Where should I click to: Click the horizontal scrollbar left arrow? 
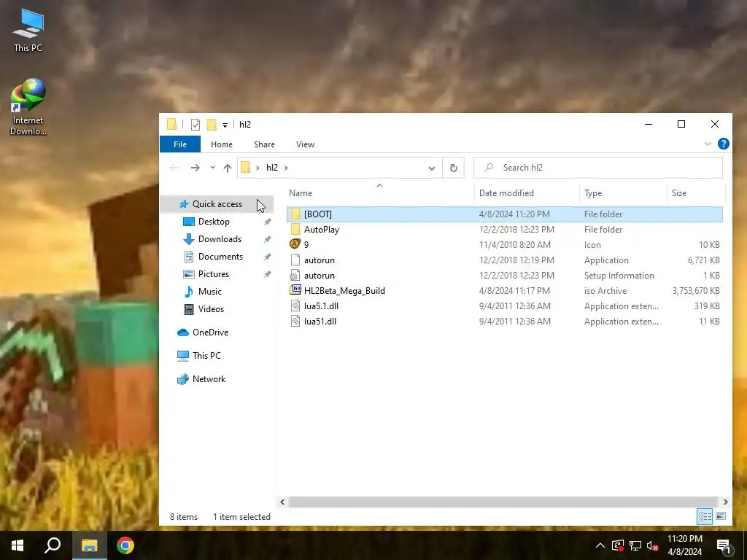tap(282, 502)
